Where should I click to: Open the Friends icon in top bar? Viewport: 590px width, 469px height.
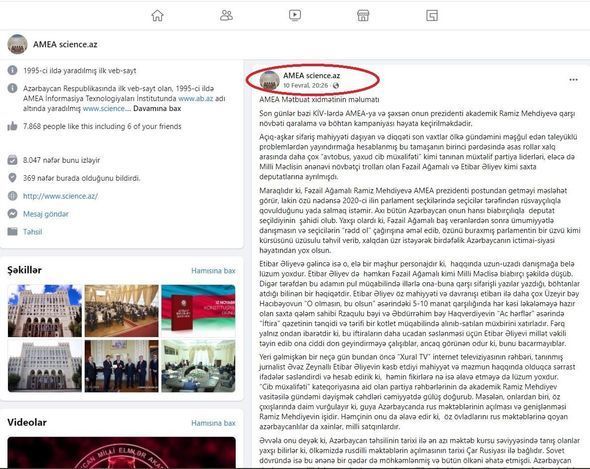[x=226, y=15]
